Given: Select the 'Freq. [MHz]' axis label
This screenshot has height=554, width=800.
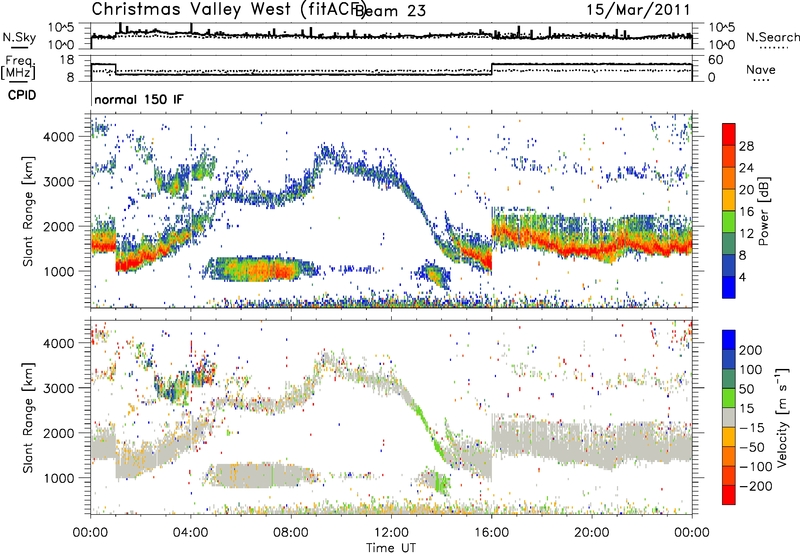Looking at the screenshot, I should click(18, 68).
